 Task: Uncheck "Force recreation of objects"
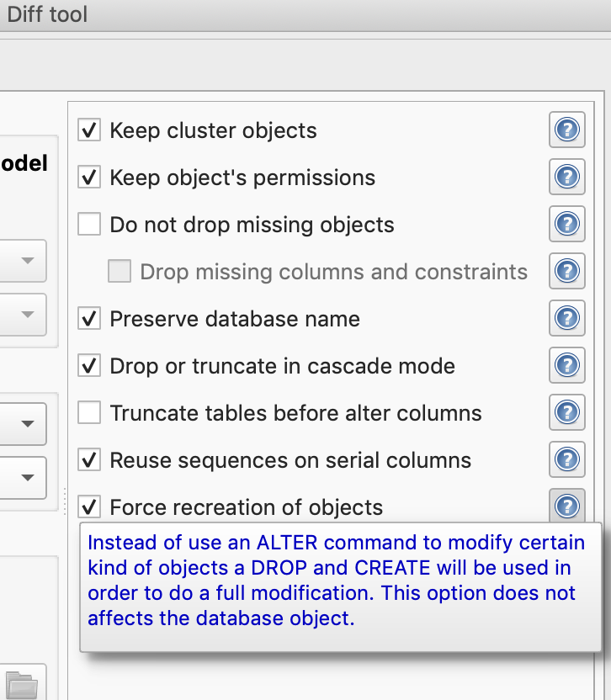89,507
